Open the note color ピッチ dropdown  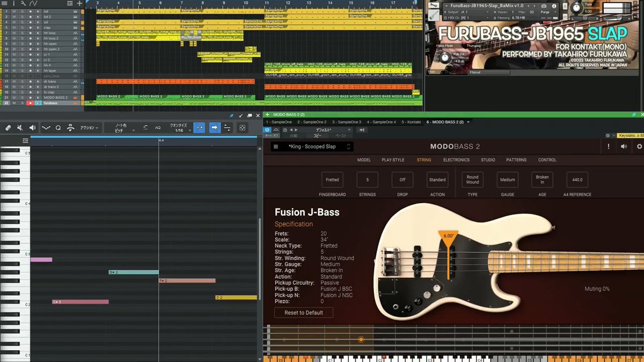[119, 128]
